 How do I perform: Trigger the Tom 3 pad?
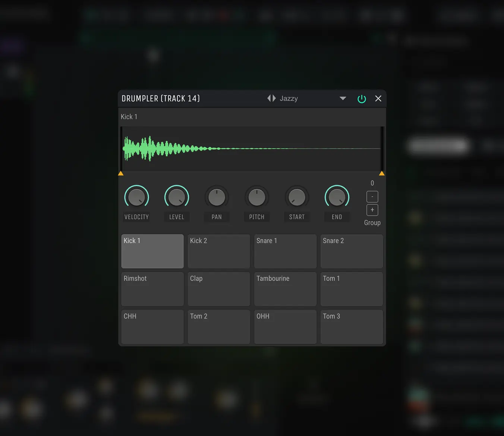[x=352, y=327]
